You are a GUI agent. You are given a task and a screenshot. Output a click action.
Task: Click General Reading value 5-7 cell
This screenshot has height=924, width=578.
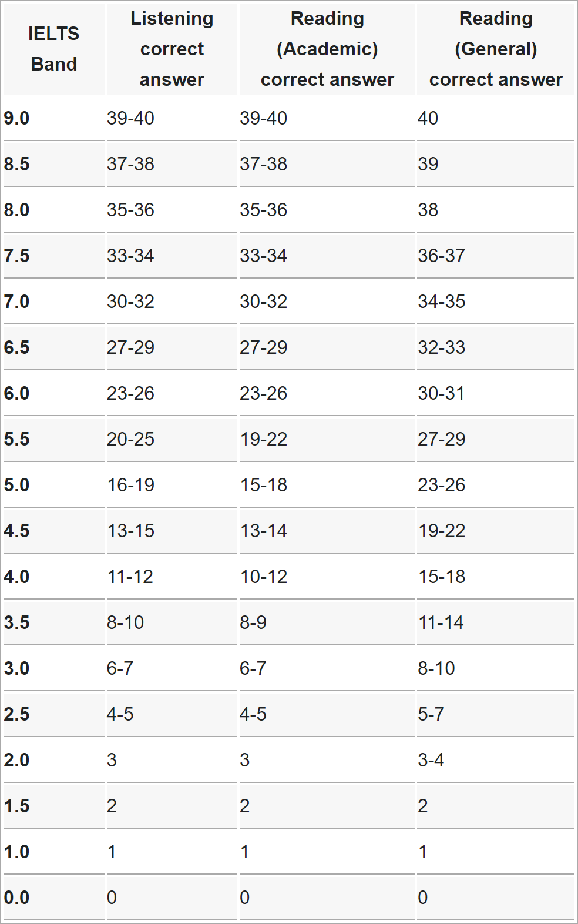point(431,714)
